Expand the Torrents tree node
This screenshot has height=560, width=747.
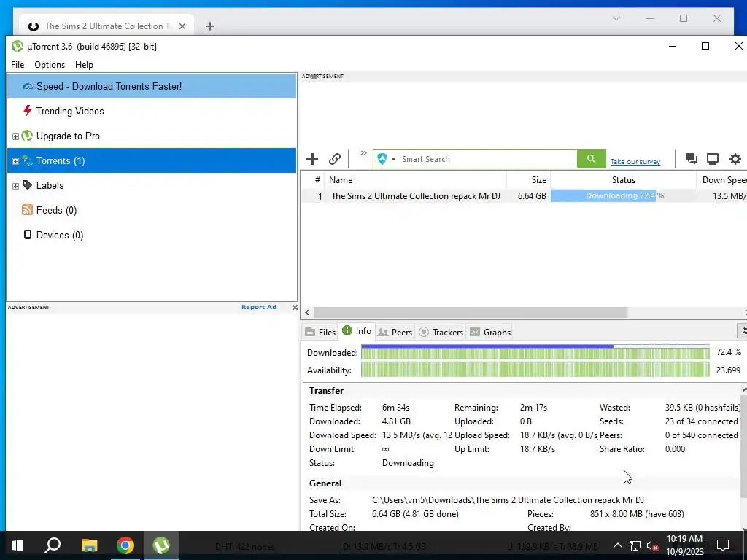click(x=15, y=161)
